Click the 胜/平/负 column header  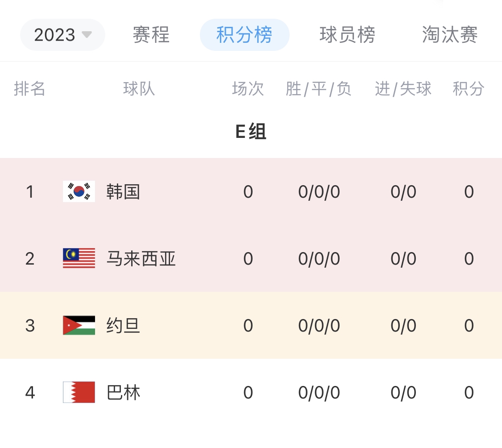319,89
